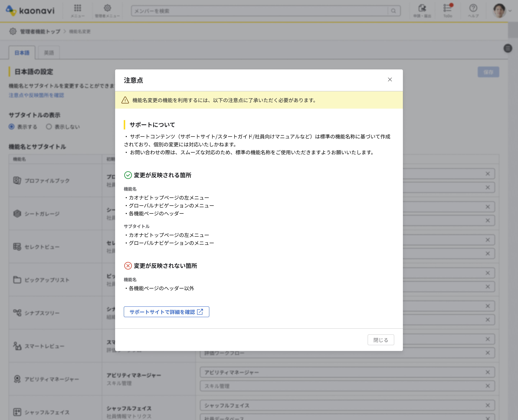The width and height of the screenshot is (518, 420).
Task: Click the 閉じる button
Action: [381, 340]
